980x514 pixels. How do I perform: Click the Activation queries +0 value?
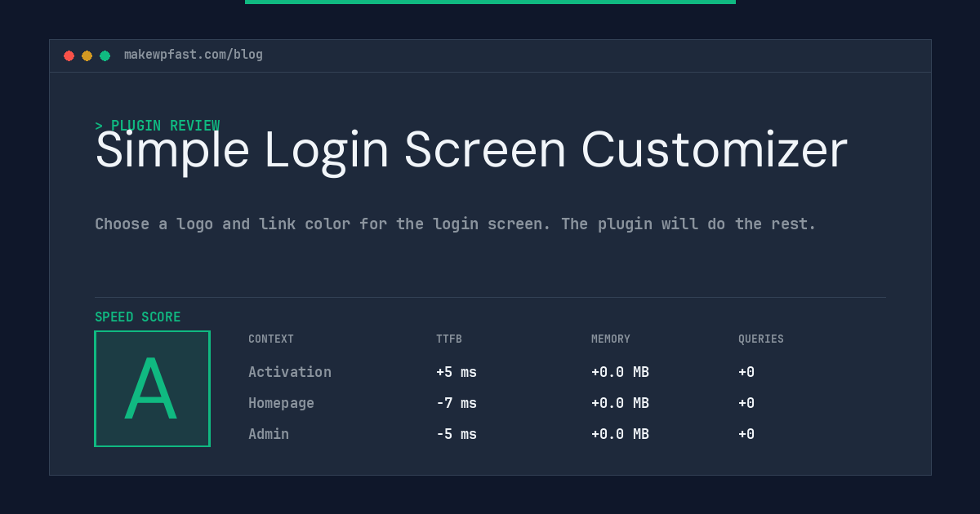[746, 372]
